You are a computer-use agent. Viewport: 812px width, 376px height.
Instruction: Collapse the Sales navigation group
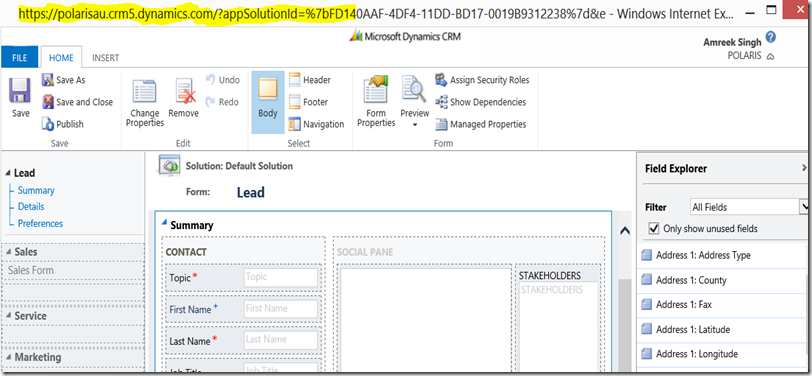[x=8, y=252]
